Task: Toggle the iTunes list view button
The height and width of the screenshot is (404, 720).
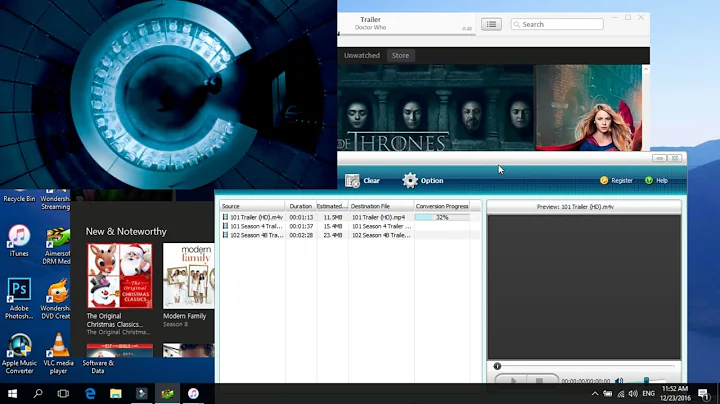Action: [491, 24]
